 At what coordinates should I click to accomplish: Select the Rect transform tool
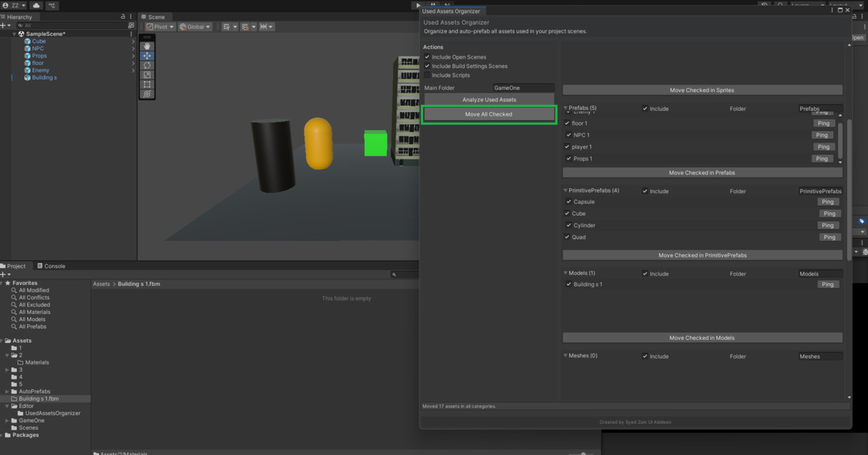[x=147, y=84]
